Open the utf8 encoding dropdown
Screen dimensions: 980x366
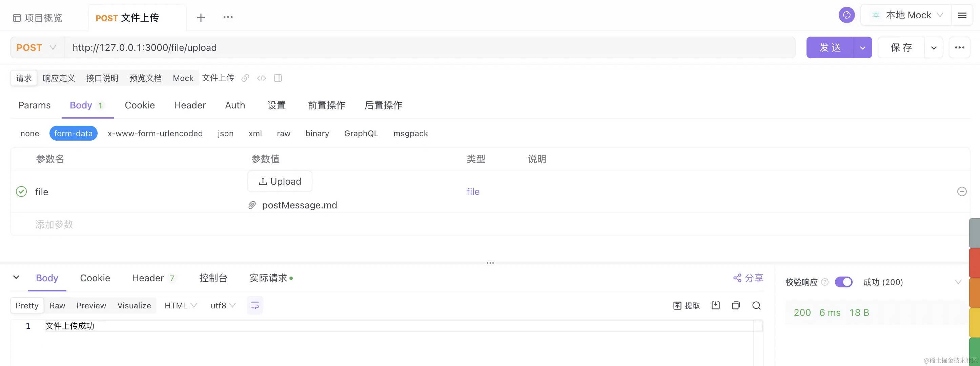pos(223,305)
